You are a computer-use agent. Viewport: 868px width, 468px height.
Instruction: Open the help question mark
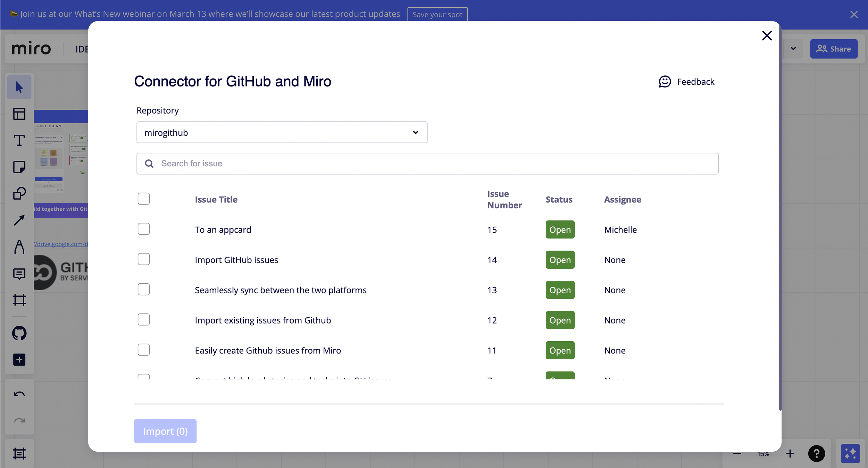(x=817, y=453)
